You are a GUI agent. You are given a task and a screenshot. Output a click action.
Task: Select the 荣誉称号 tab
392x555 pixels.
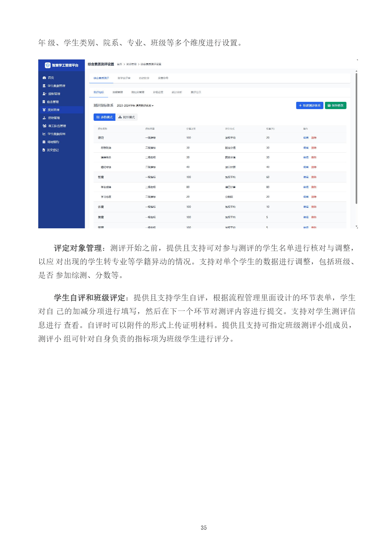click(163, 78)
